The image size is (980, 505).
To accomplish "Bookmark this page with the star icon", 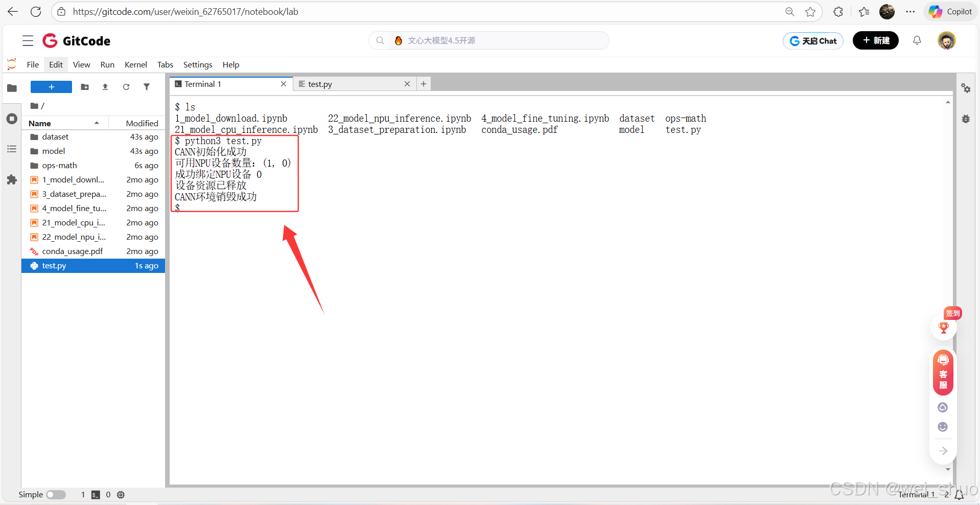I will [x=810, y=11].
